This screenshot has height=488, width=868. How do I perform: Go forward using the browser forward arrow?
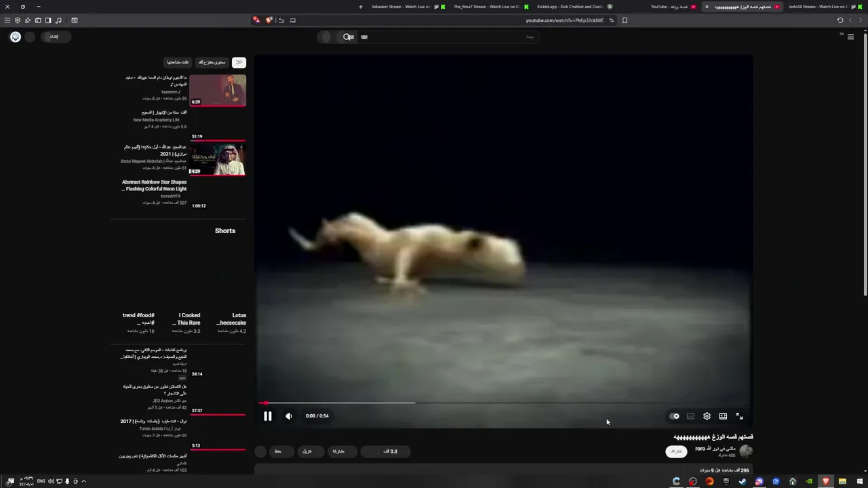[x=850, y=20]
